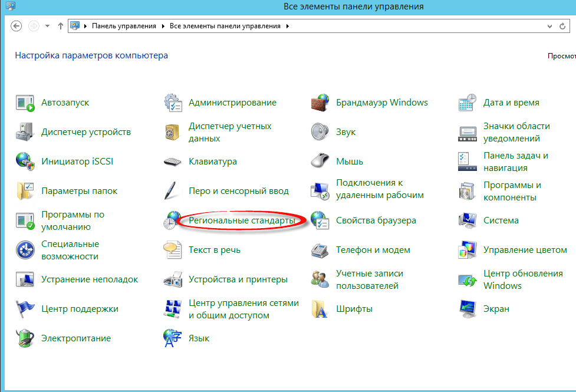Open the Панель задач и навигация icon
Image resolution: width=576 pixels, height=392 pixels.
pyautogui.click(x=468, y=162)
